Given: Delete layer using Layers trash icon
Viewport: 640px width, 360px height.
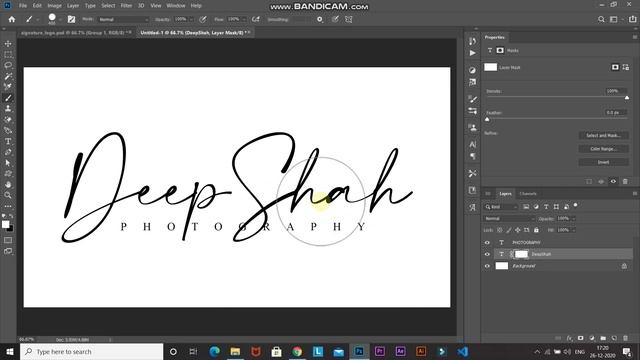Looking at the screenshot, I should tap(625, 338).
